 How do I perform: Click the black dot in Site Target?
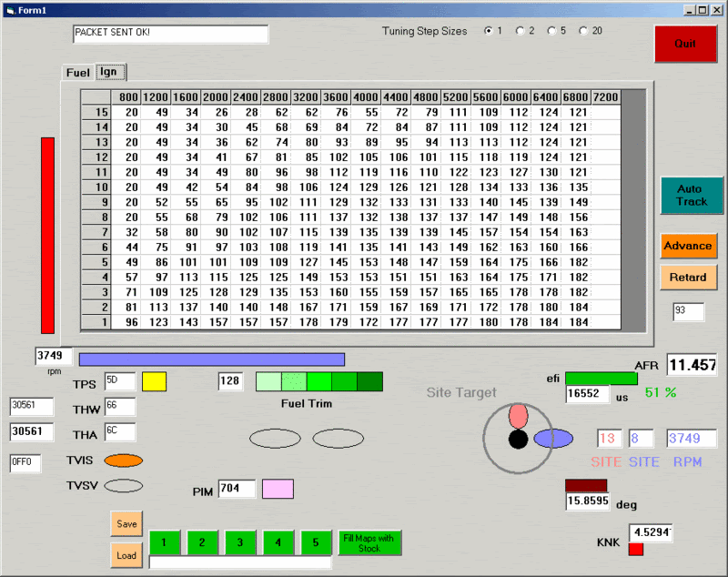pos(518,439)
